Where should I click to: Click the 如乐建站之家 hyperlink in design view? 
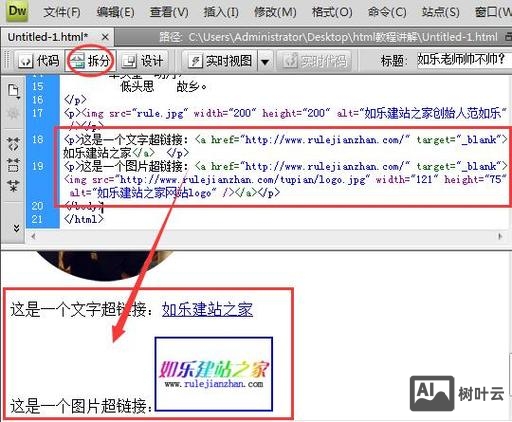pyautogui.click(x=207, y=310)
